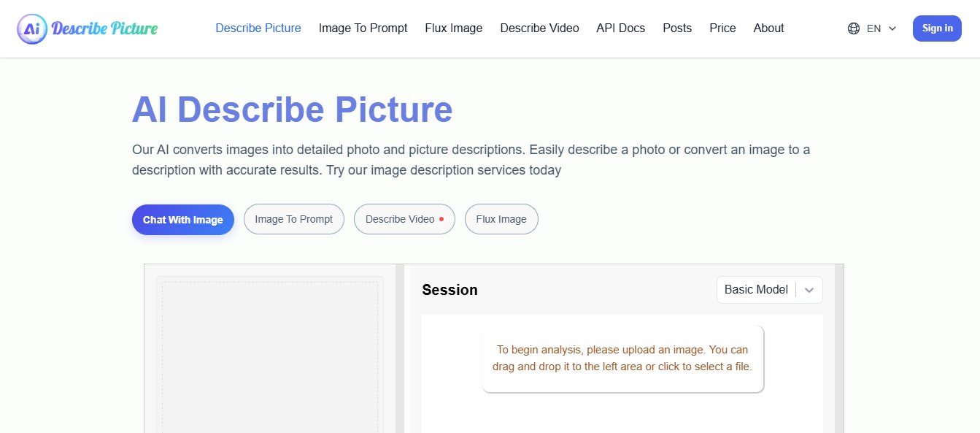Screen dimensions: 980x433
Task: Expand the EN language dropdown chevron
Action: [x=892, y=28]
